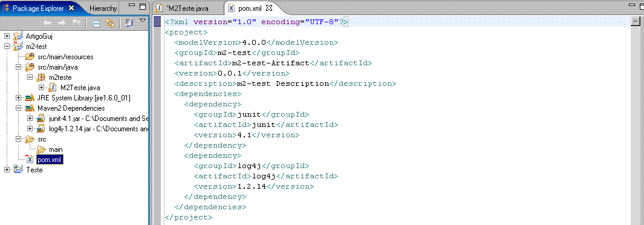Screen dimensions: 644x225
Task: Click the forward arrow in Package Explorer
Action: pyautogui.click(x=62, y=23)
